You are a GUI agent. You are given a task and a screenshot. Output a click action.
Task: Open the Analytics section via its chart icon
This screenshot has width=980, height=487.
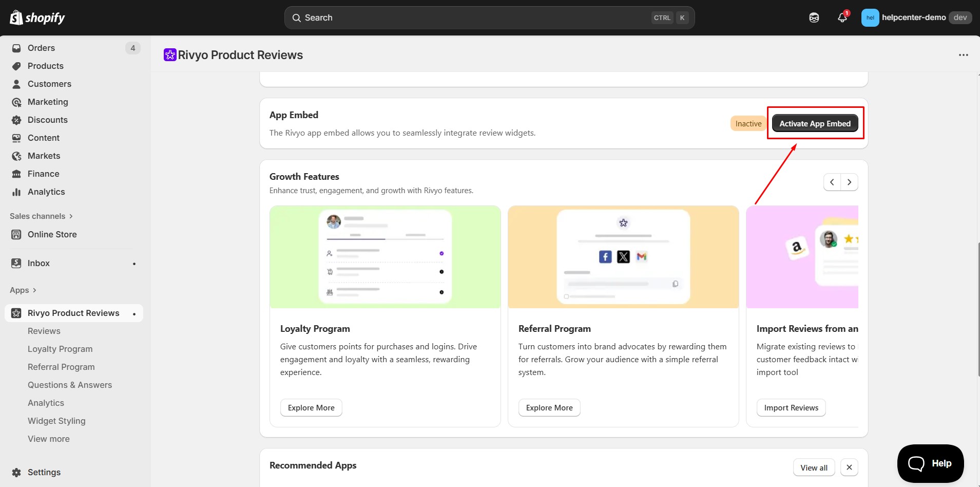17,192
